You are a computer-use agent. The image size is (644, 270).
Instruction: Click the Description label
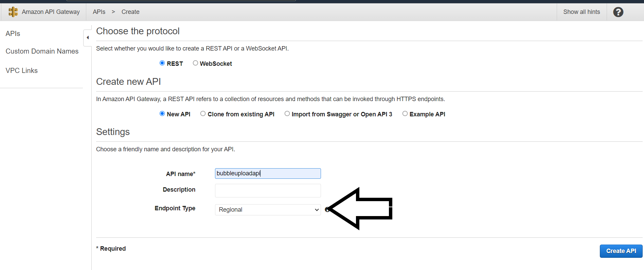coord(179,190)
